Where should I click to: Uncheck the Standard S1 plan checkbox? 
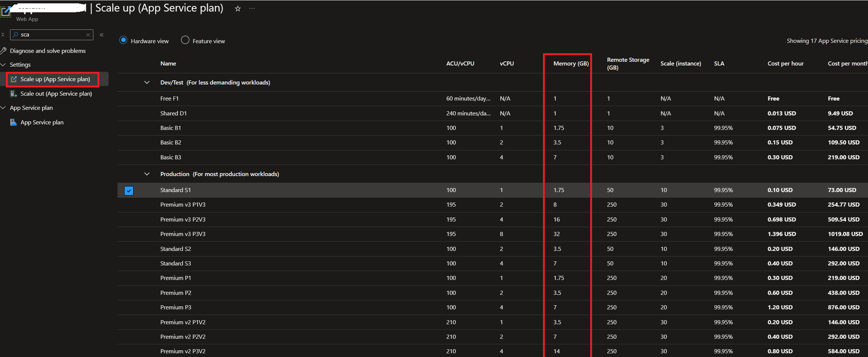point(129,190)
